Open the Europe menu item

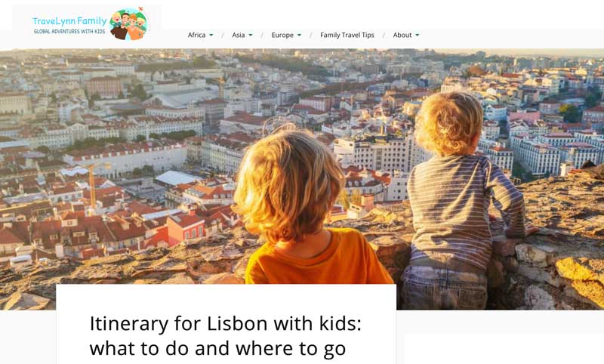click(x=282, y=35)
